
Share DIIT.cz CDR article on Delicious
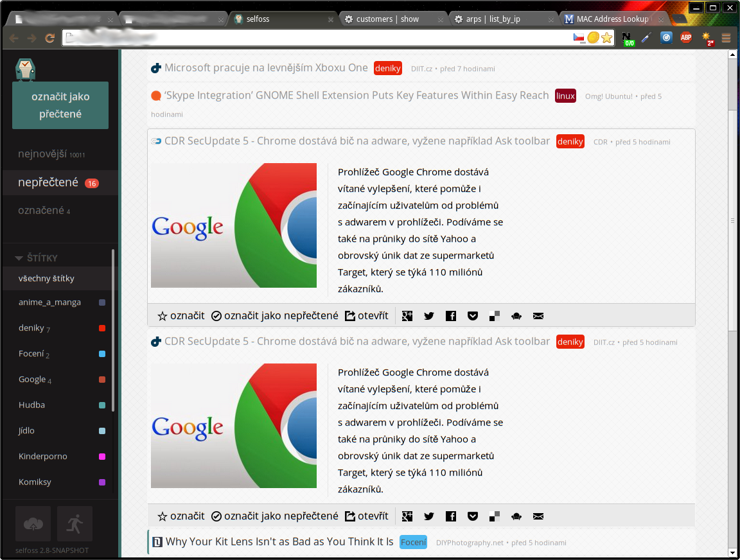pyautogui.click(x=494, y=516)
